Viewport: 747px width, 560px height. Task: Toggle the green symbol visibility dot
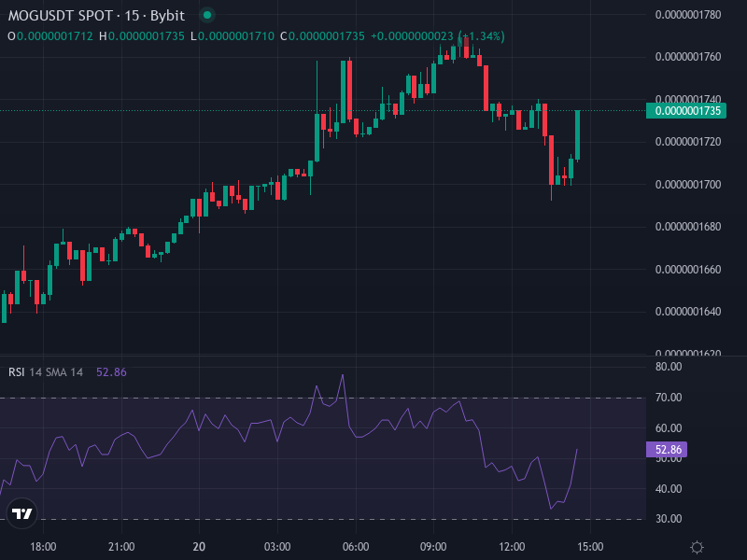[x=207, y=16]
